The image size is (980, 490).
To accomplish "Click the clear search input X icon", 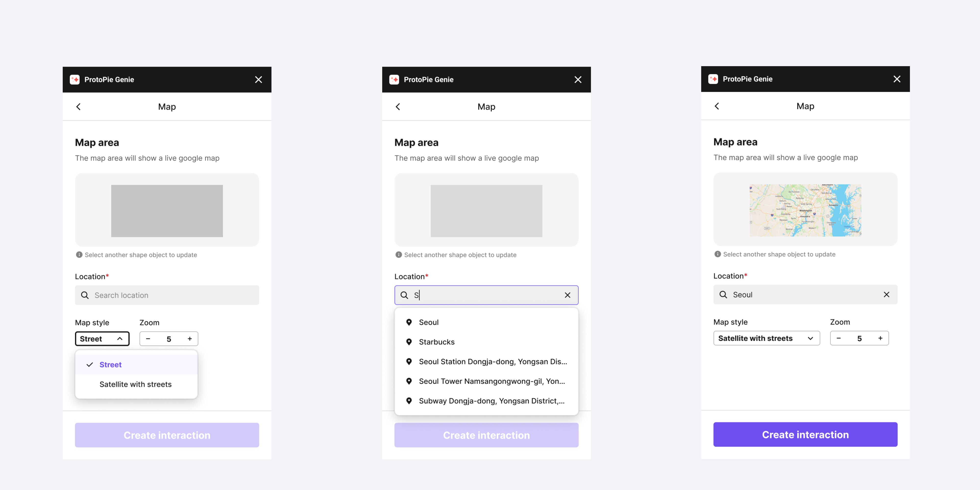I will [x=567, y=295].
